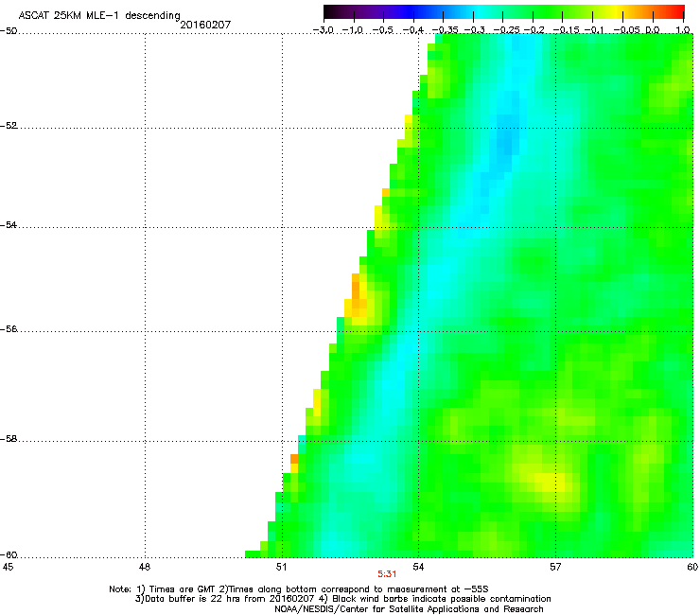Click colorbar label 1.0
The height and width of the screenshot is (615, 700).
click(683, 30)
